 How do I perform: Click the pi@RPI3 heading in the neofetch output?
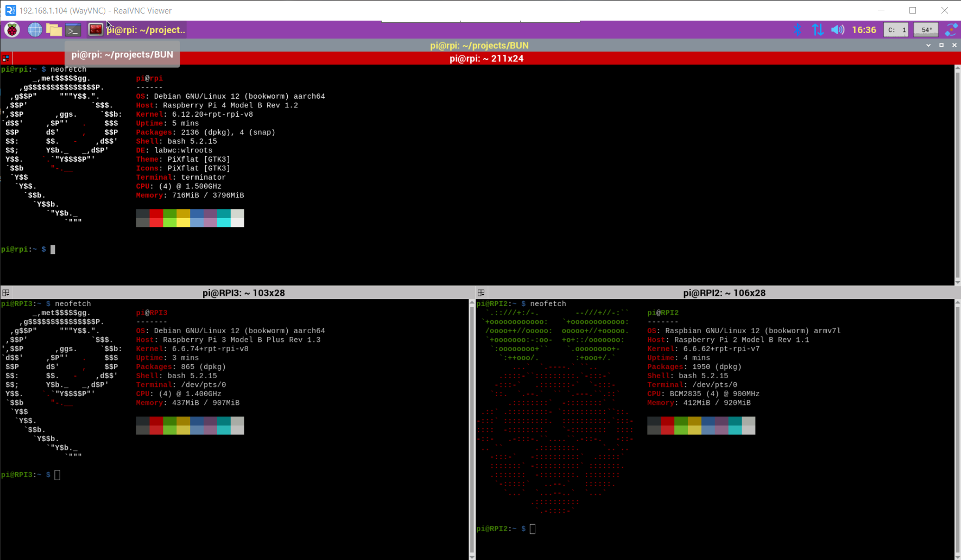pos(151,313)
